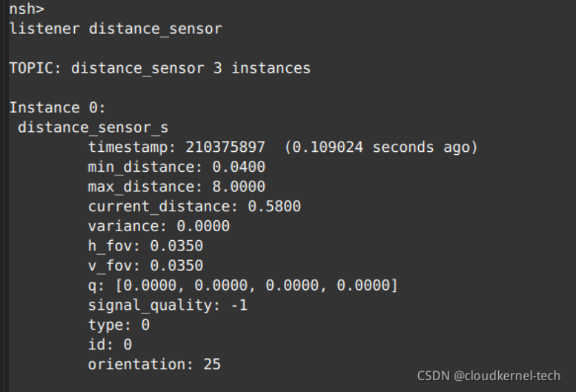Click the signal_quality value -1
The height and width of the screenshot is (392, 576).
click(x=238, y=305)
